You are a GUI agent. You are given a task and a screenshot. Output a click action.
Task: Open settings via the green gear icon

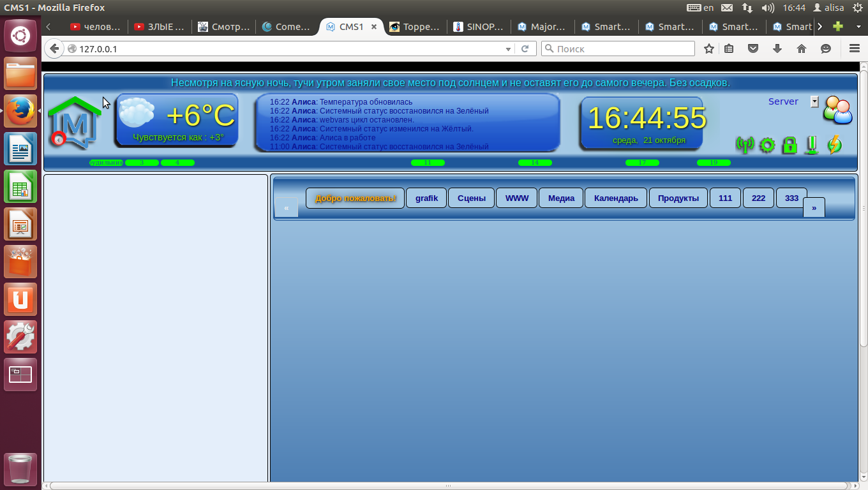[x=767, y=145]
